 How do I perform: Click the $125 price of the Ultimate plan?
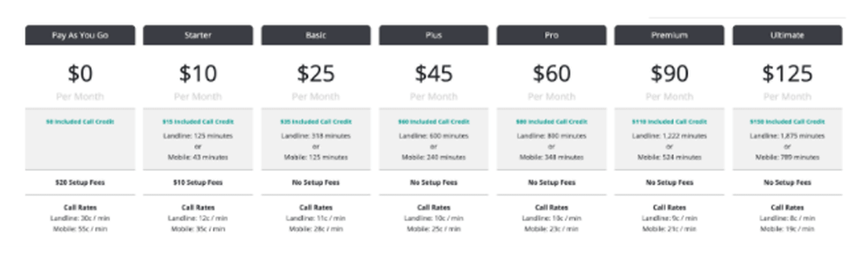(787, 74)
